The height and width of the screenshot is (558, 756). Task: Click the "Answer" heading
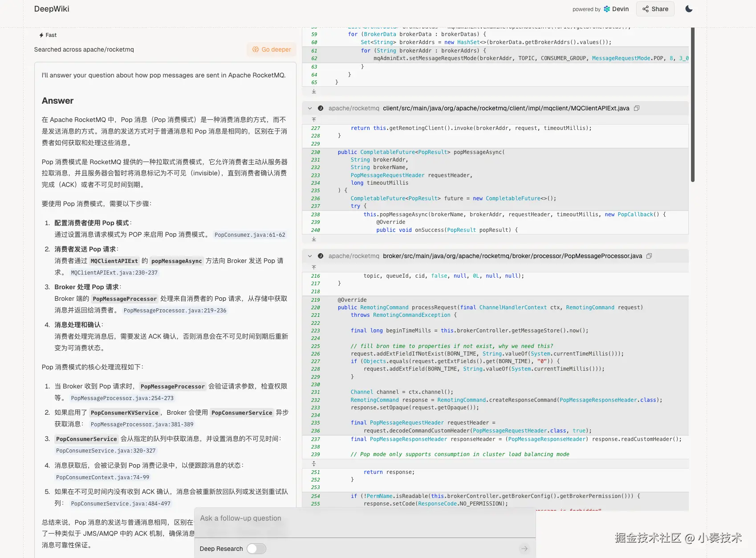tap(57, 101)
